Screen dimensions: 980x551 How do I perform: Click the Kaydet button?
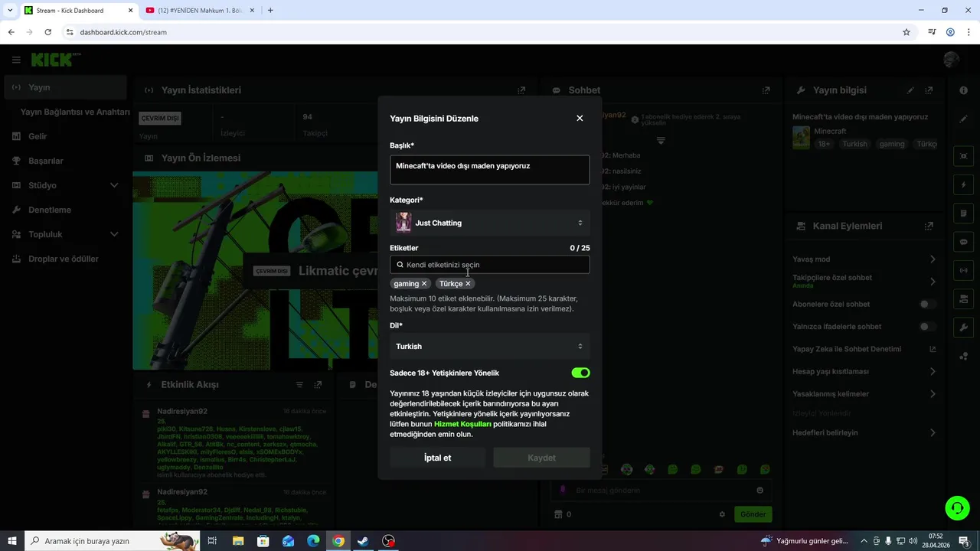click(541, 458)
